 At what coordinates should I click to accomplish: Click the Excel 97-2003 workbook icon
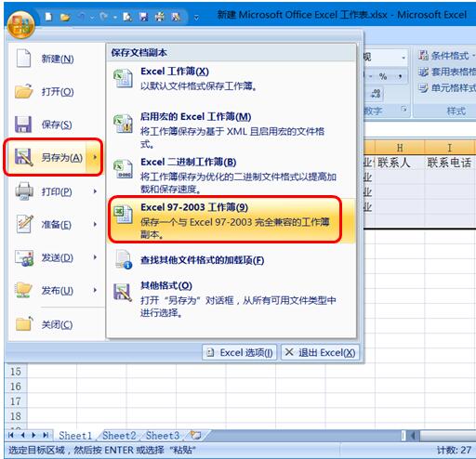(124, 215)
